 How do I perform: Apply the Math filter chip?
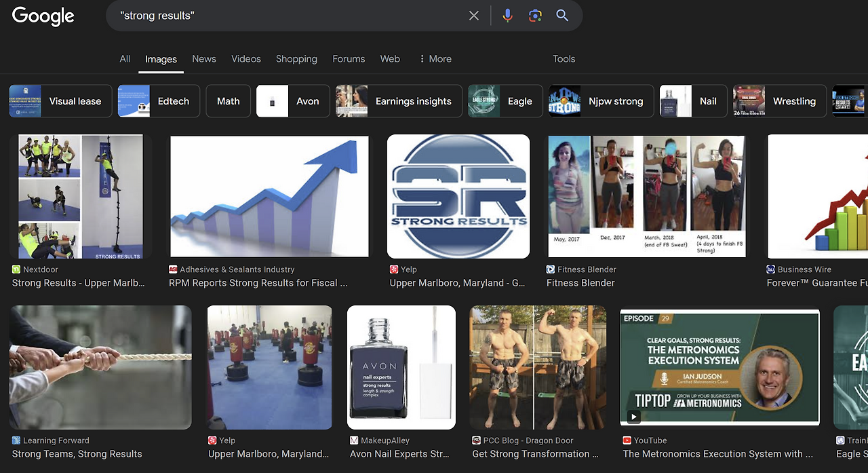click(229, 101)
